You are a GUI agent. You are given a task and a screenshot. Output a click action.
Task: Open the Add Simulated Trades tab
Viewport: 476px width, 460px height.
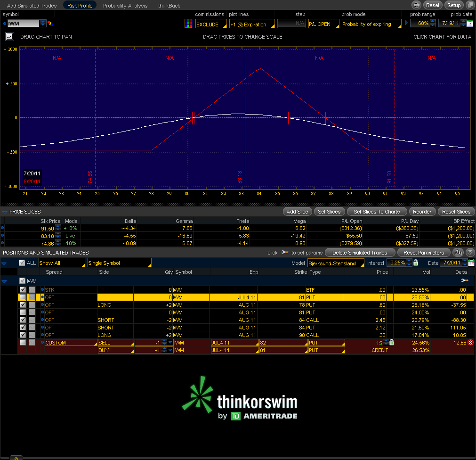pyautogui.click(x=32, y=6)
